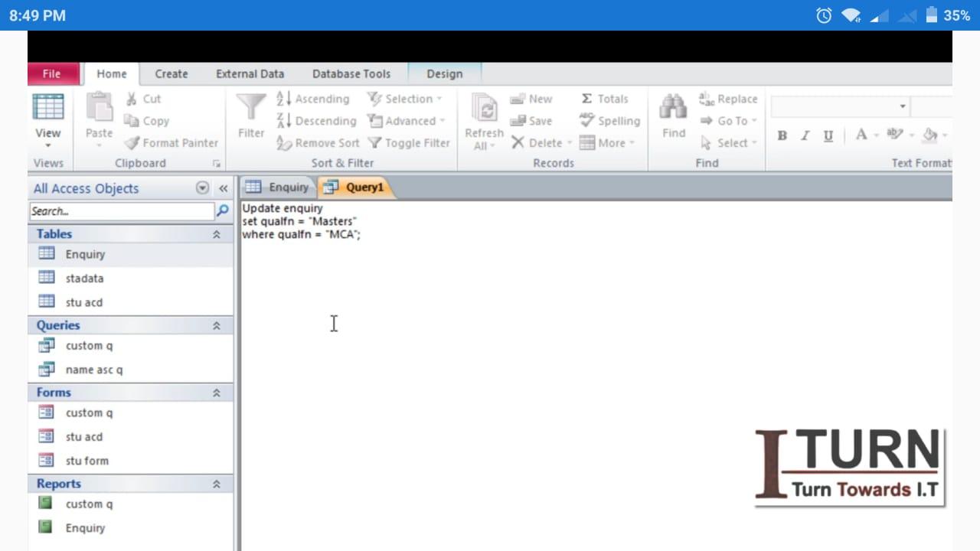Viewport: 980px width, 551px height.
Task: Collapse the navigation pane with shutter button
Action: tap(223, 188)
